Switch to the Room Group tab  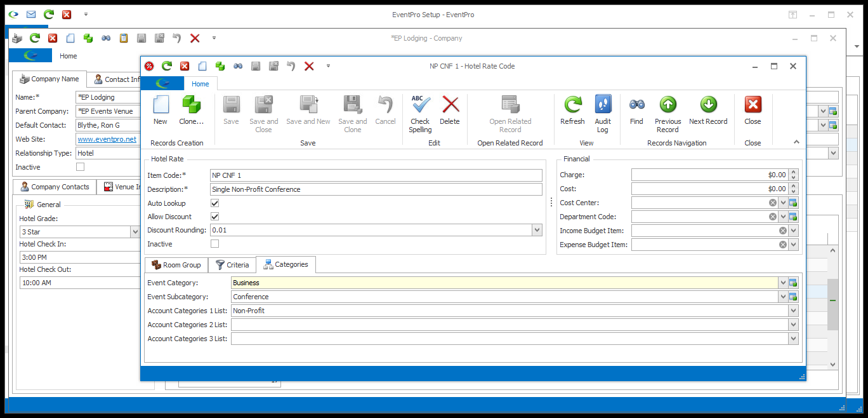click(176, 265)
